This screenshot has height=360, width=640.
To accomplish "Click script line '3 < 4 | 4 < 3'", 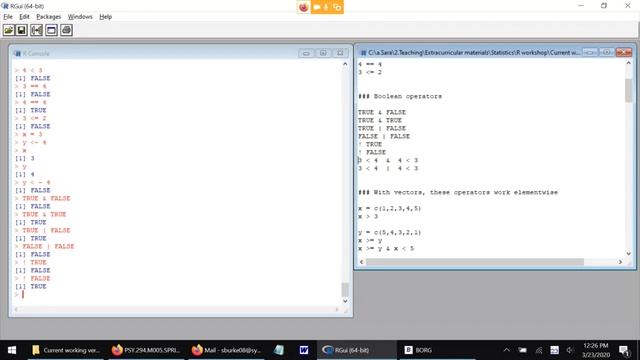I will point(388,169).
